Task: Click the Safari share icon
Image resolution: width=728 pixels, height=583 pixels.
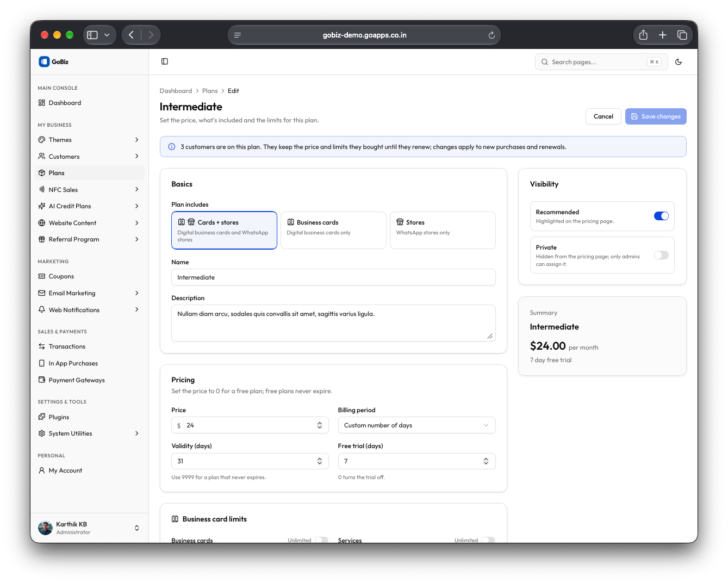Action: [643, 35]
